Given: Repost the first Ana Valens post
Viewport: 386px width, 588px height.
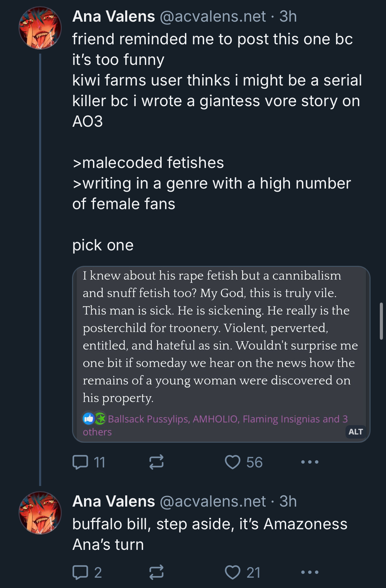Looking at the screenshot, I should (x=156, y=462).
